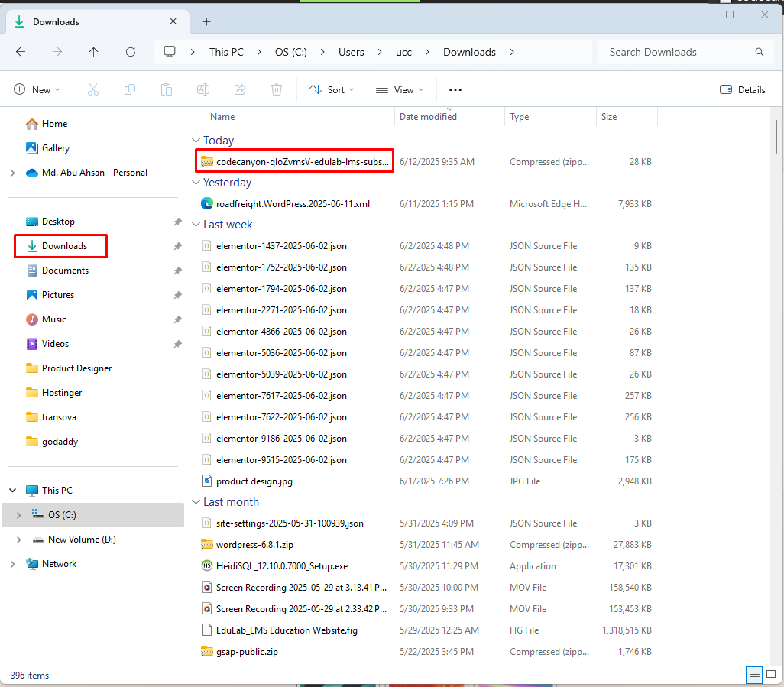Collapse the Today group
Viewport: 784px width, 687px height.
[x=196, y=141]
